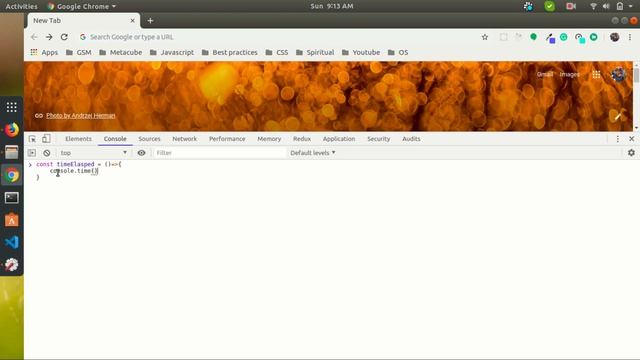The image size is (640, 360).
Task: Switch to the Elements tab
Action: pyautogui.click(x=78, y=139)
